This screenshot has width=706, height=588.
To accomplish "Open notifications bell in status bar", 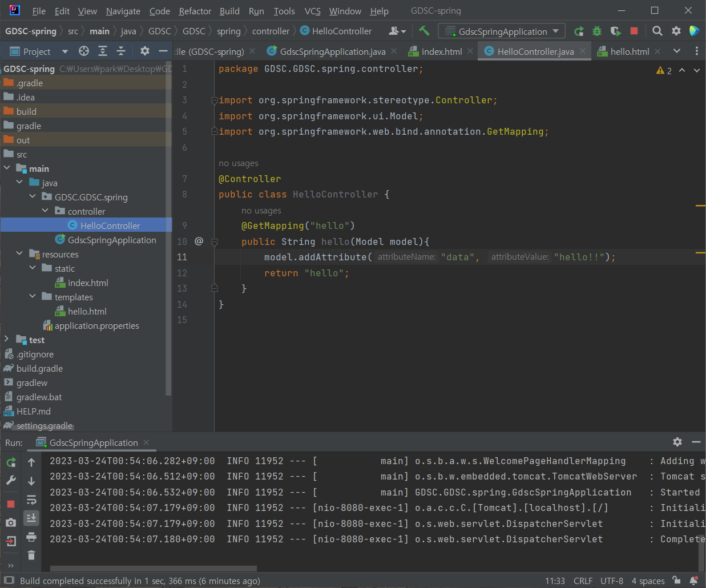I will [x=694, y=581].
